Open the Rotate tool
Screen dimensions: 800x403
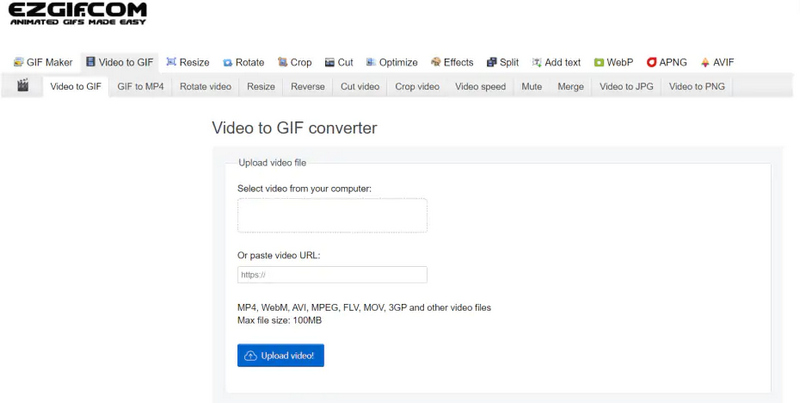(243, 62)
